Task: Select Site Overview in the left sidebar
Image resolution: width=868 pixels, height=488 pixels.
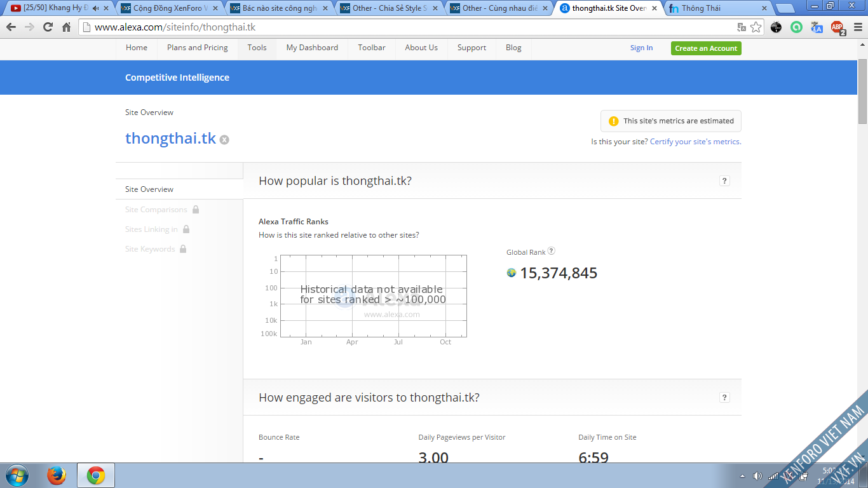Action: pos(179,189)
